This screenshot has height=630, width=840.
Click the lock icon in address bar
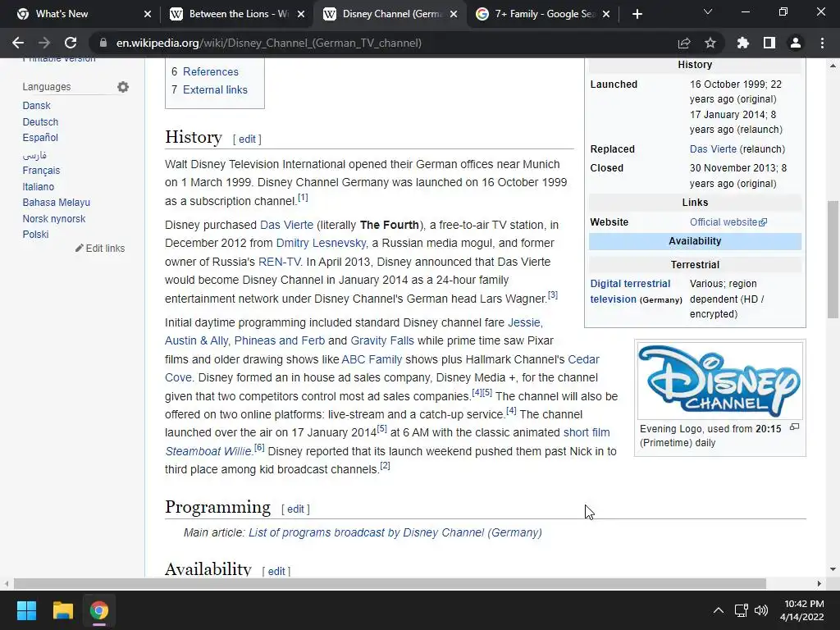coord(103,43)
